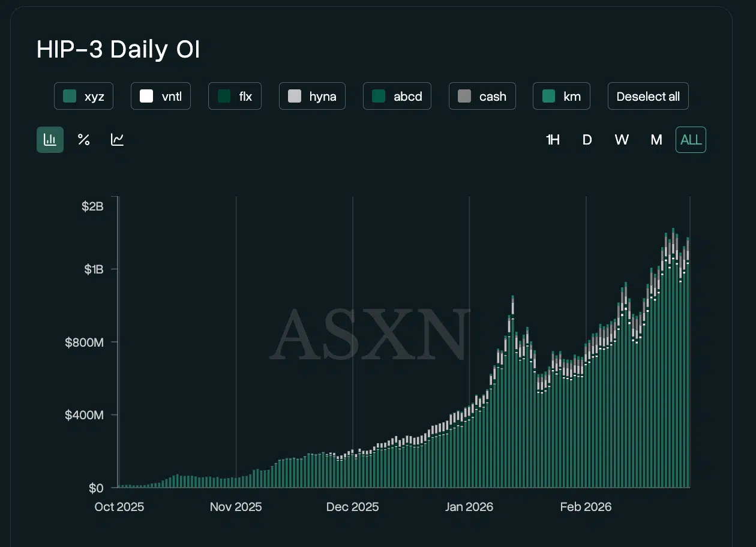Select the Monthly interval
The height and width of the screenshot is (547, 756).
click(656, 139)
